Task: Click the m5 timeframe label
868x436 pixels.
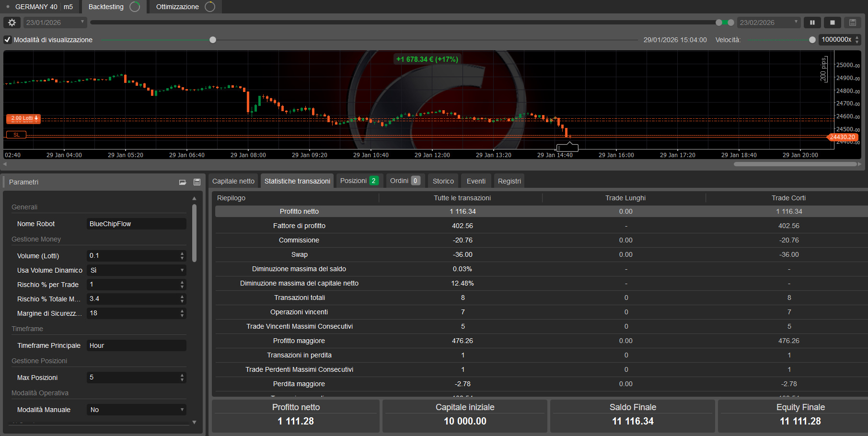Action: [x=68, y=7]
